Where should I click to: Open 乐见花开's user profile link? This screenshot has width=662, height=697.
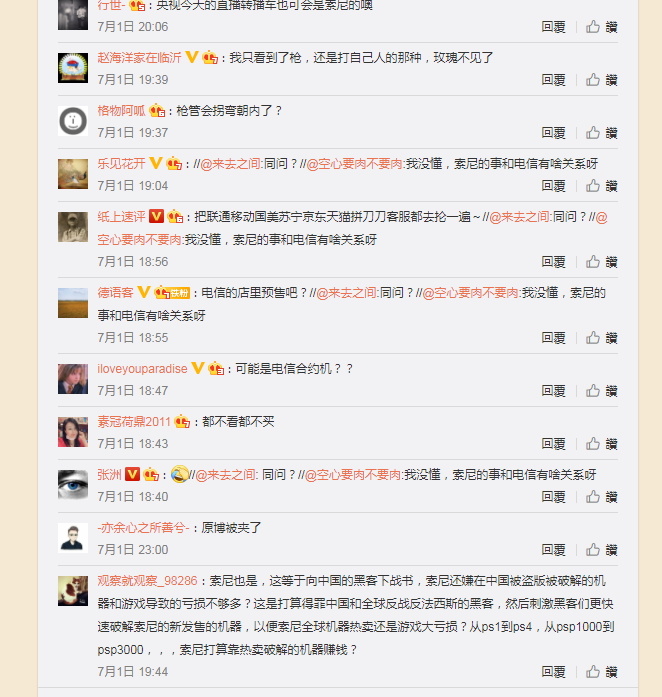(121, 164)
